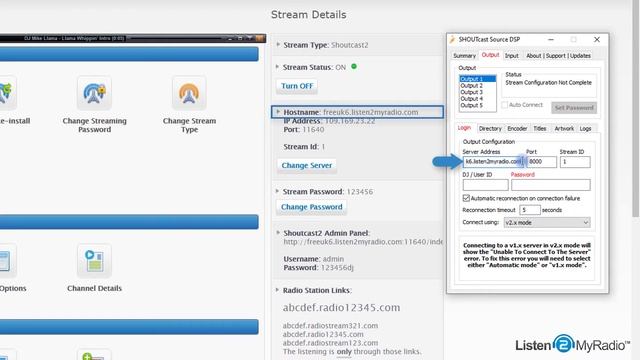Viewport: 640px width, 360px height.
Task: Toggle Automatic reconnection on connection failure
Action: [x=466, y=198]
